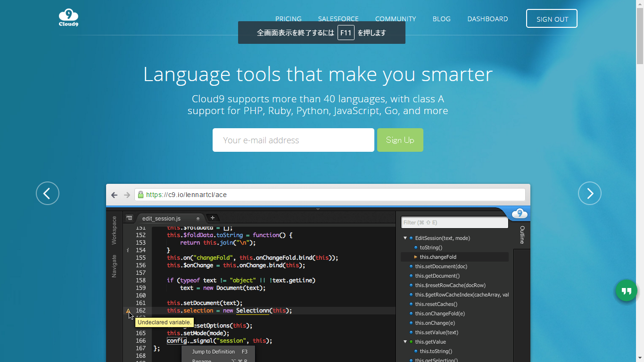Open the SALESFORCE page
Image resolution: width=644 pixels, height=362 pixels.
coord(339,19)
